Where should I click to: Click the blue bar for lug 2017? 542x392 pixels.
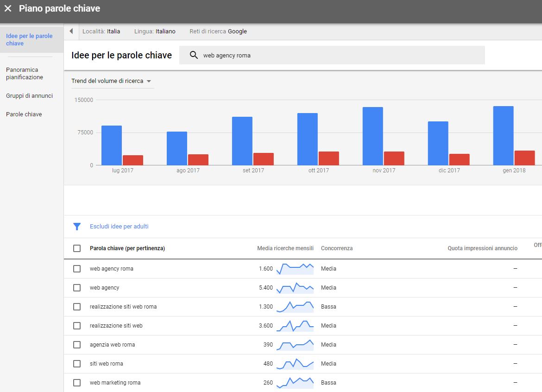pyautogui.click(x=112, y=145)
